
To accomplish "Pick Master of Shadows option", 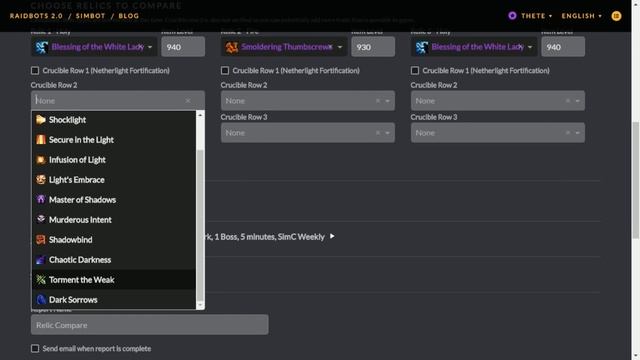I will point(114,200).
